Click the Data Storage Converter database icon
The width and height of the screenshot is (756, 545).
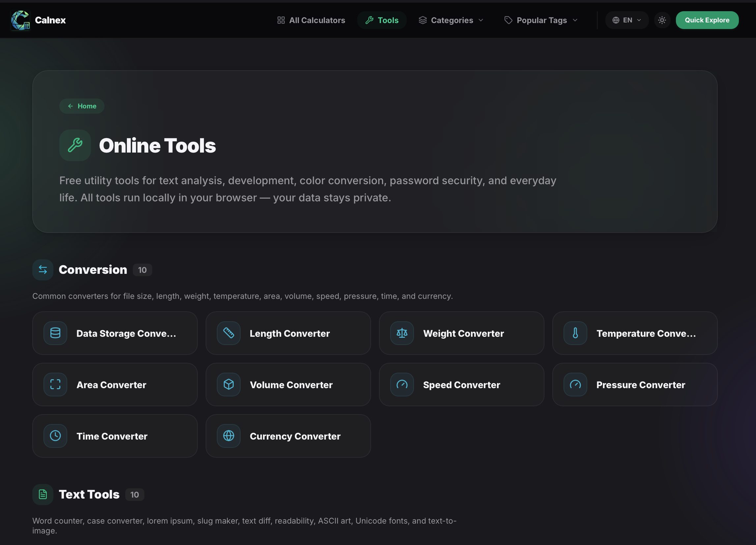[55, 333]
